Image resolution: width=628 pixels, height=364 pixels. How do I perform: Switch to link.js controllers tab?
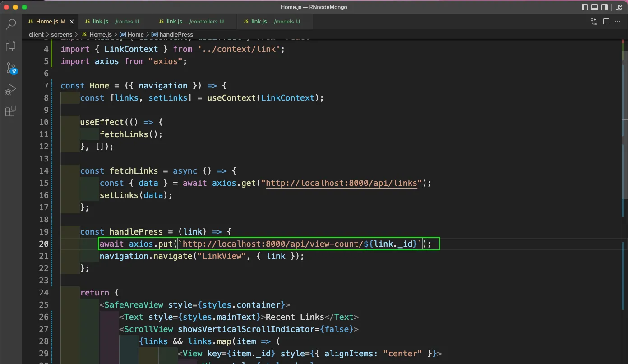pyautogui.click(x=195, y=22)
